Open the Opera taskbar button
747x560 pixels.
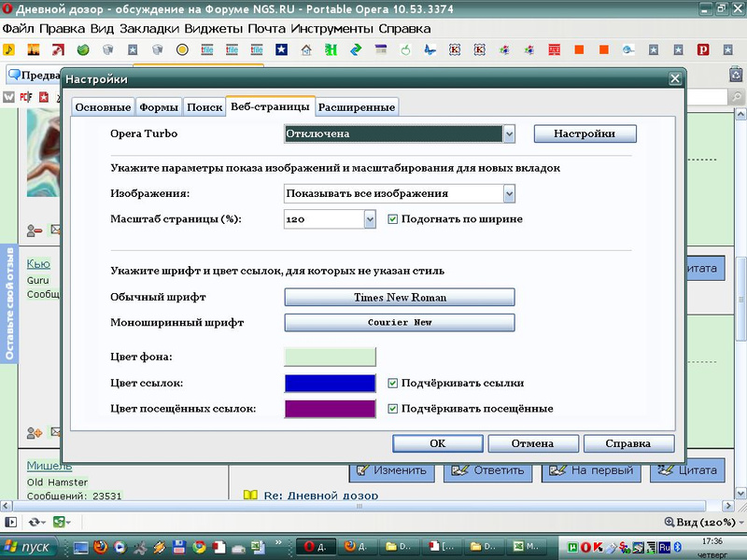click(x=315, y=547)
